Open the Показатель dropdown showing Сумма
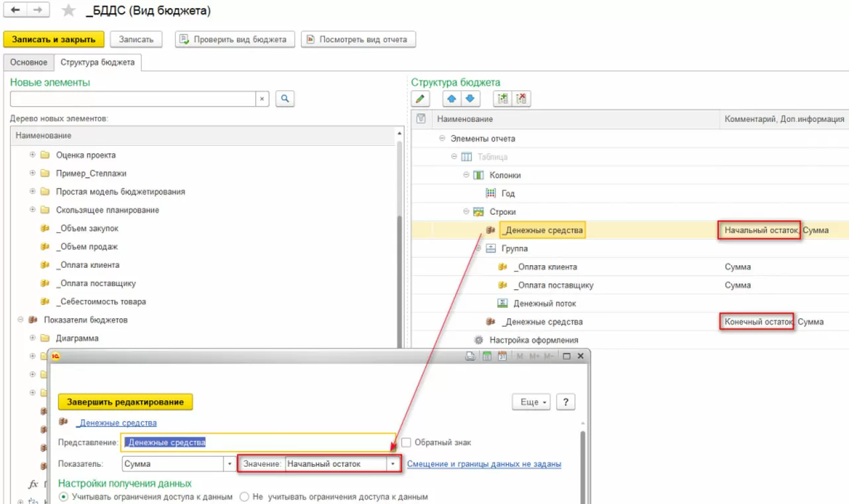Image resolution: width=849 pixels, height=504 pixels. pos(230,464)
